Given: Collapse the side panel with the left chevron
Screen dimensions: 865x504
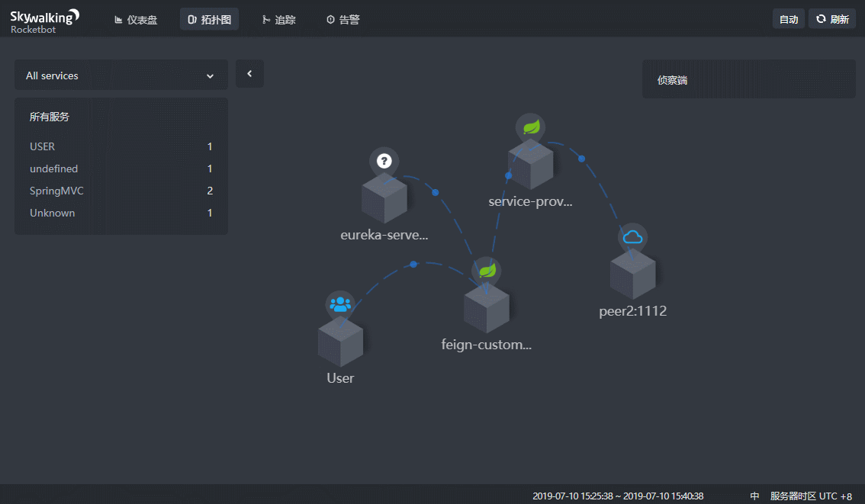Looking at the screenshot, I should click(249, 74).
